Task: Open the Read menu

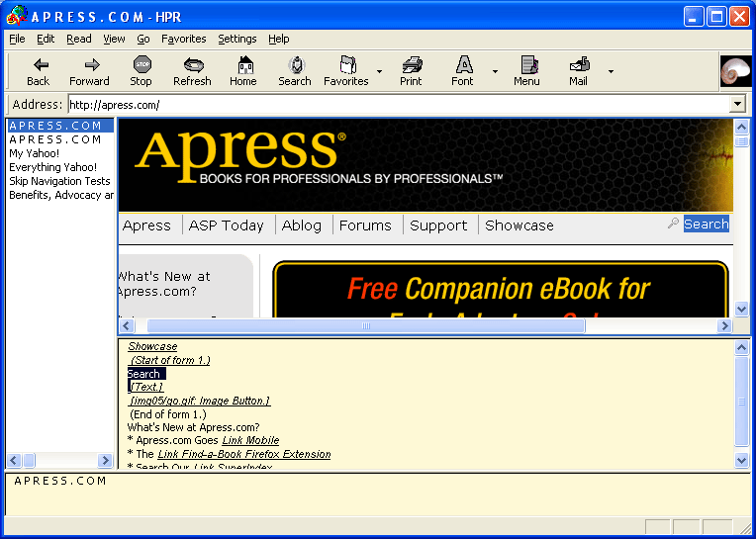Action: (x=79, y=39)
